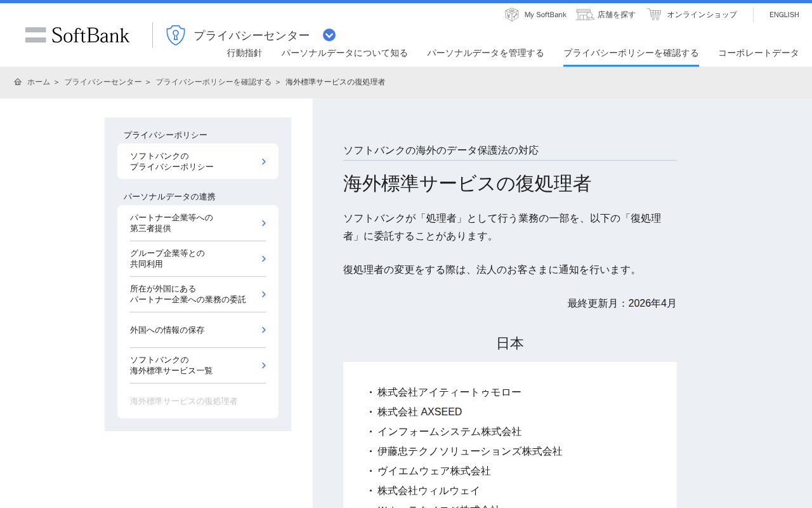Click 株式会社アイティートゥモロー list entry

point(449,392)
